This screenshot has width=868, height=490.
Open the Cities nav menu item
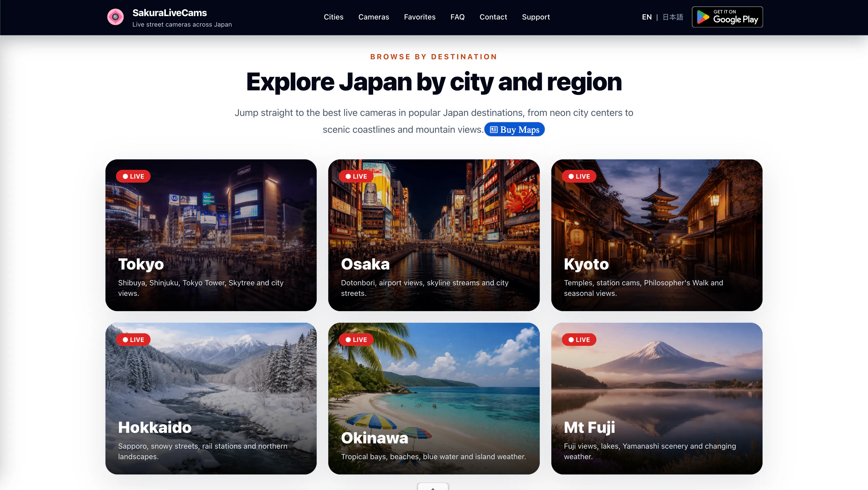coord(333,17)
